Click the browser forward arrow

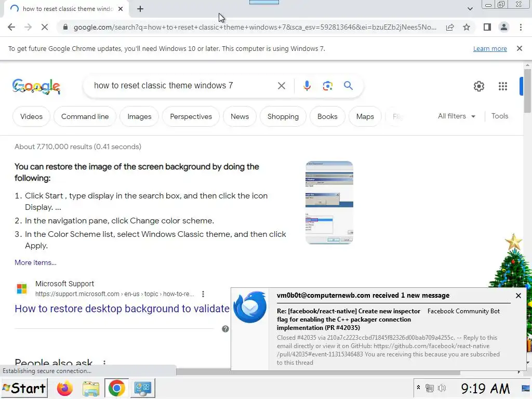28,27
